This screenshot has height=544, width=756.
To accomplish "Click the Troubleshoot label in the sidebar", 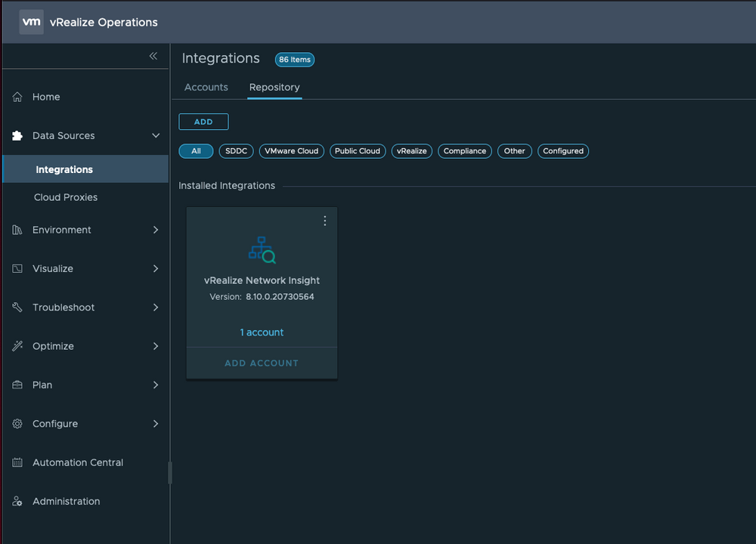I will 64,308.
